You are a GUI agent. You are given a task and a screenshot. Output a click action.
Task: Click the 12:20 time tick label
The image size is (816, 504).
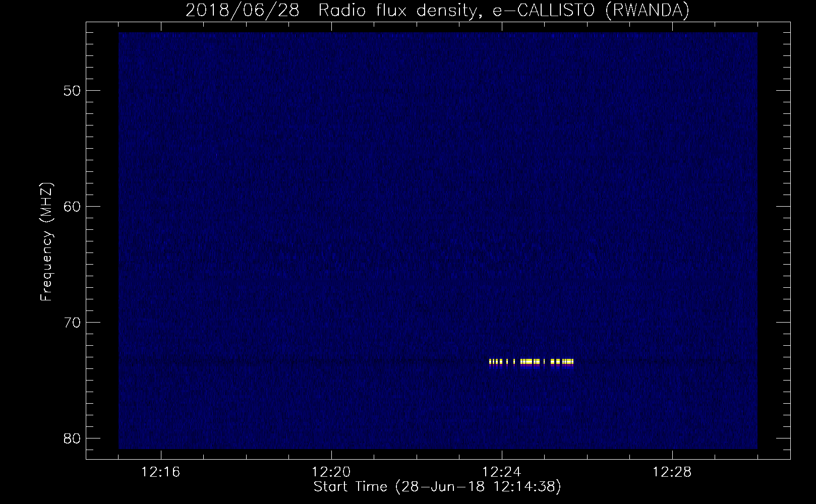pyautogui.click(x=331, y=472)
